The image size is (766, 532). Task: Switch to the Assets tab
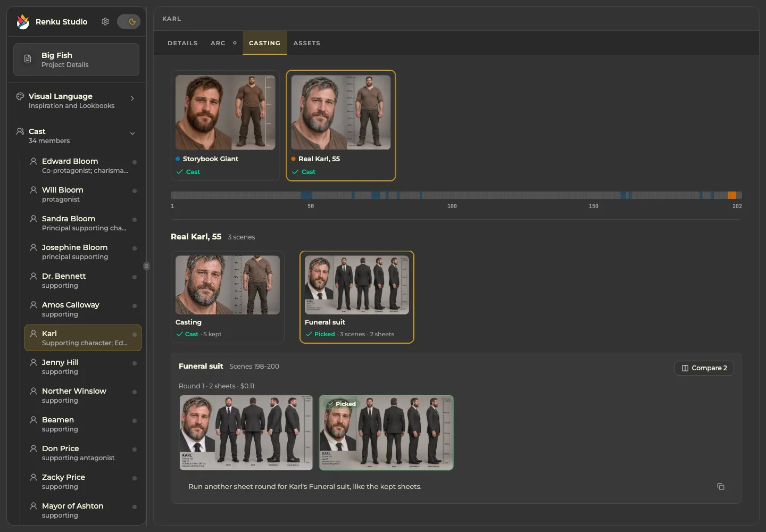pyautogui.click(x=307, y=43)
